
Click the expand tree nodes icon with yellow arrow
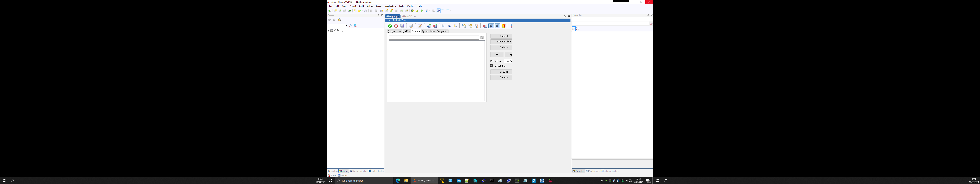pyautogui.click(x=464, y=26)
